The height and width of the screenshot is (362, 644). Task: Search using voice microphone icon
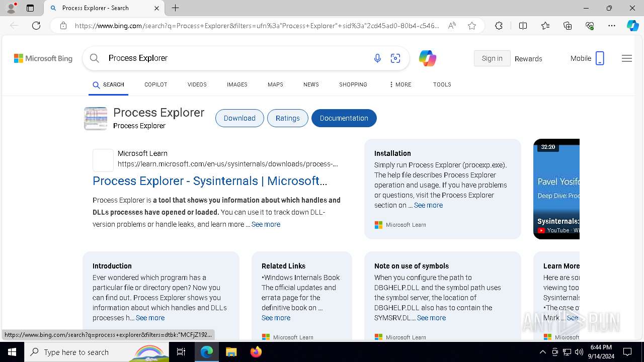pos(377,58)
